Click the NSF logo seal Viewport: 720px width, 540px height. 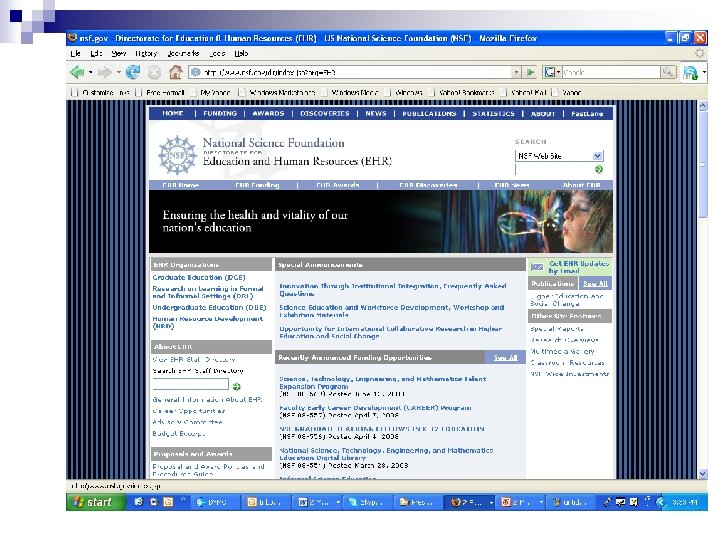177,155
